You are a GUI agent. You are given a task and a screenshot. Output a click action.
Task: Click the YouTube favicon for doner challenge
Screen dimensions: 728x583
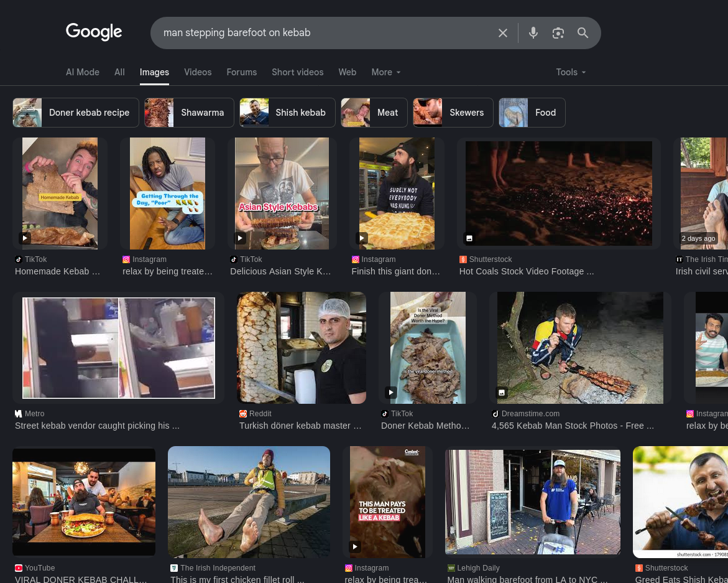click(19, 568)
